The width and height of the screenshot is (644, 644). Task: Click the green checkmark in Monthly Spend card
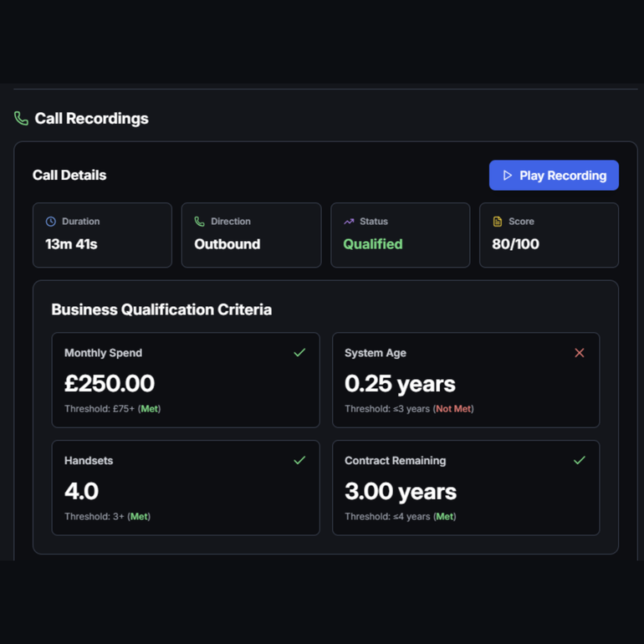tap(299, 353)
